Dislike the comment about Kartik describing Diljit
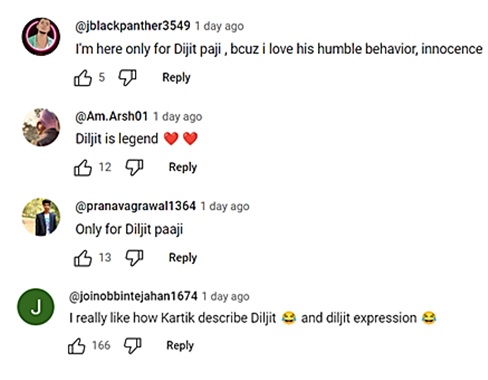This screenshot has width=488, height=380. coord(133,346)
